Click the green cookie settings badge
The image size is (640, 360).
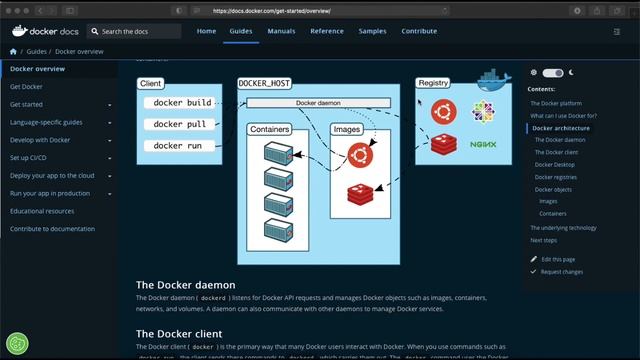click(x=17, y=343)
